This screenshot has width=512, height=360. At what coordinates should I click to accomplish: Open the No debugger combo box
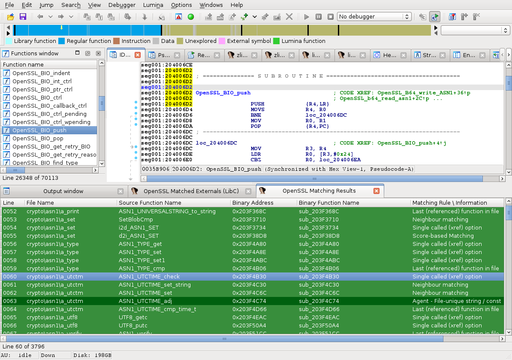coord(374,17)
